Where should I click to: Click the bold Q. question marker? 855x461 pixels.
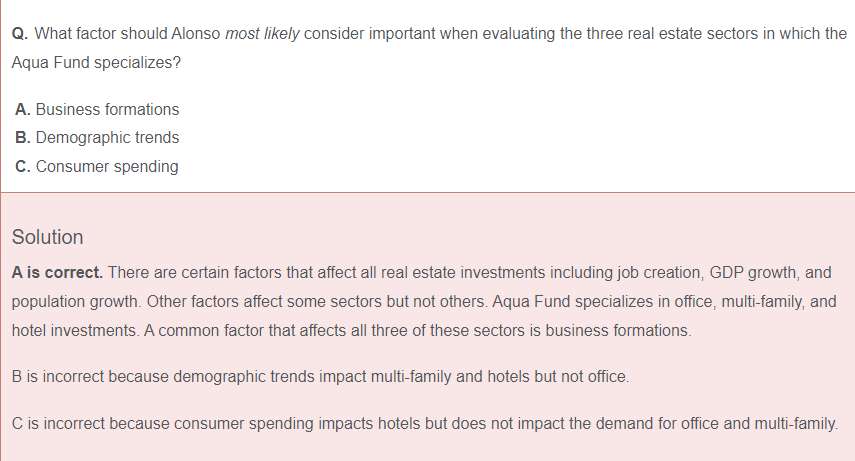(x=20, y=34)
